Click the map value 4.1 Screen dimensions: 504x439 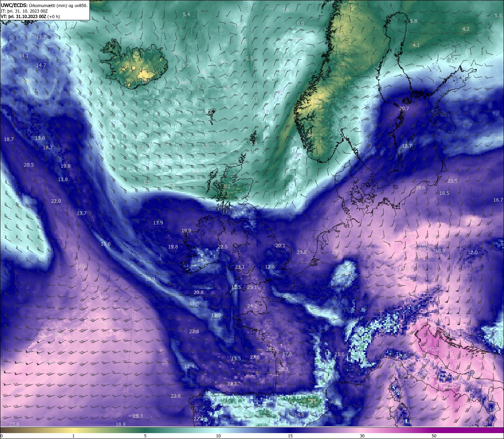416,45
